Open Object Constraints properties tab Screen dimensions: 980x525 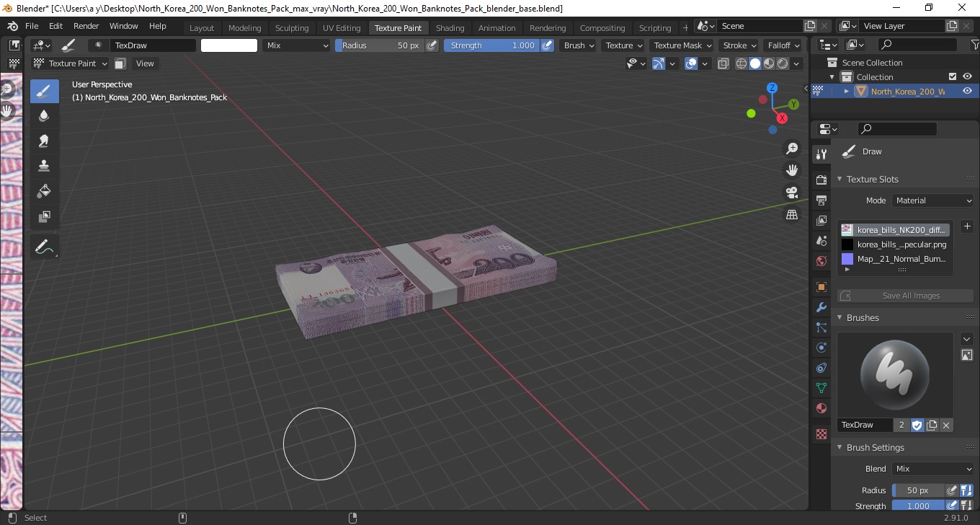click(x=821, y=368)
